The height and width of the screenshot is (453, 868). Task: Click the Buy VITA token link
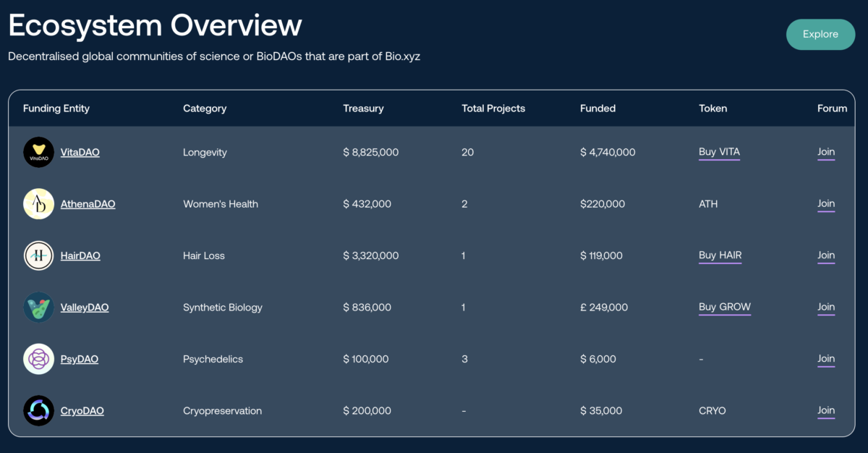coord(719,152)
